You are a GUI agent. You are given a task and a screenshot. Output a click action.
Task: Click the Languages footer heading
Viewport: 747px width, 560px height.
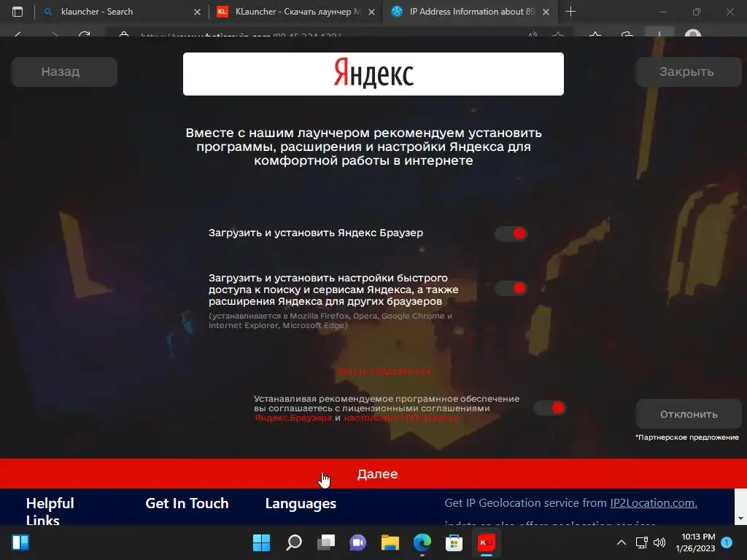pyautogui.click(x=301, y=503)
